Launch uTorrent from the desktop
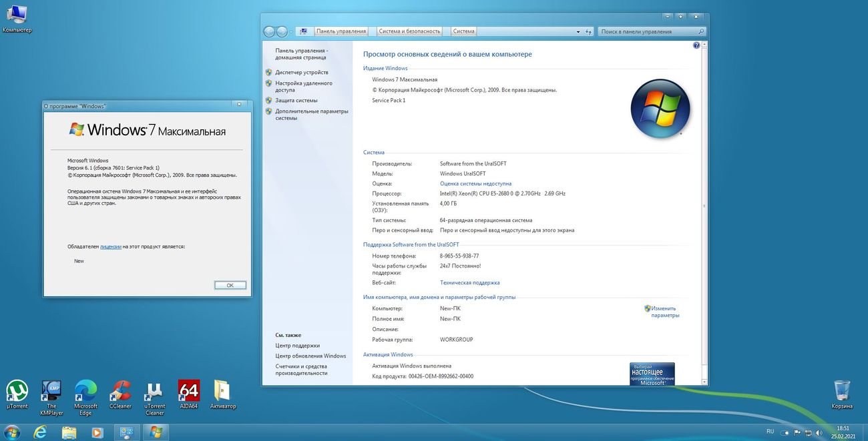868x441 pixels. (x=17, y=391)
